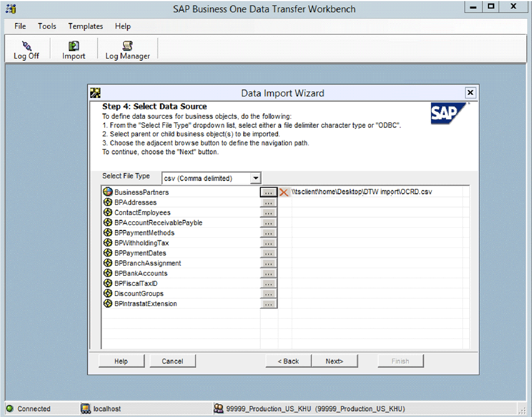Open the Templates menu
Image resolution: width=532 pixels, height=417 pixels.
tap(86, 26)
